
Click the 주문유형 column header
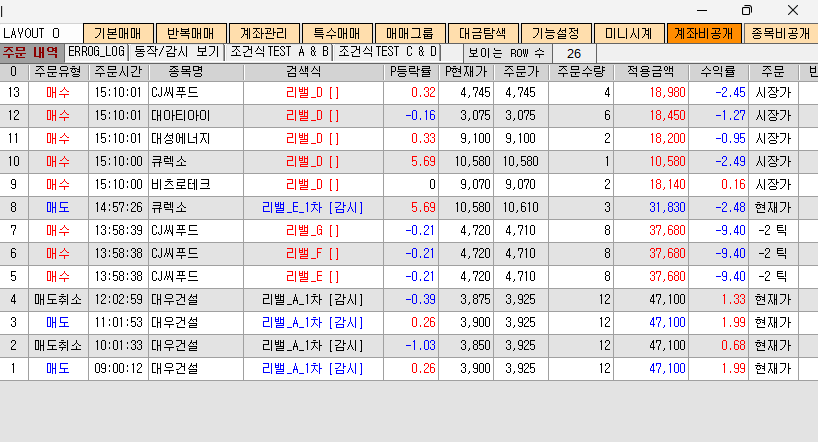point(58,72)
